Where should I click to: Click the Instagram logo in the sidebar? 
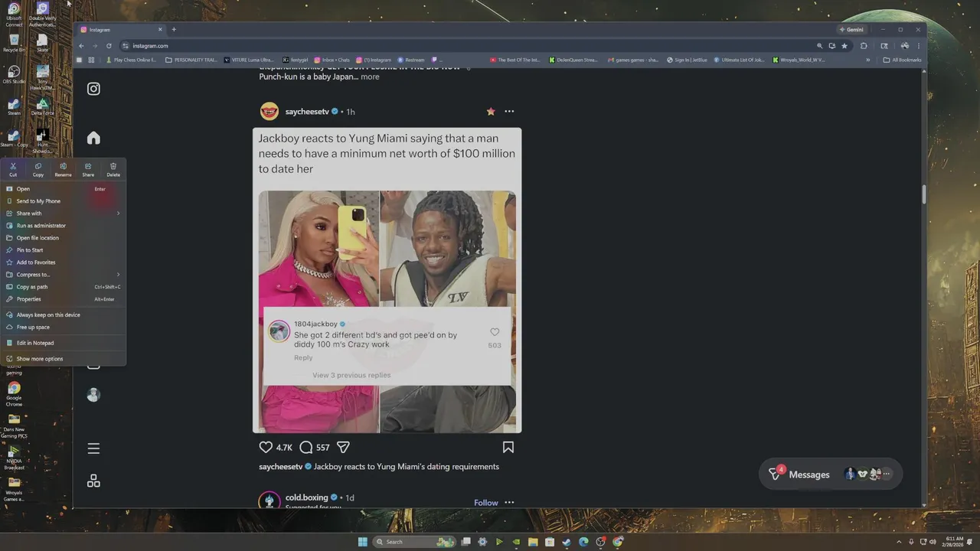point(93,89)
